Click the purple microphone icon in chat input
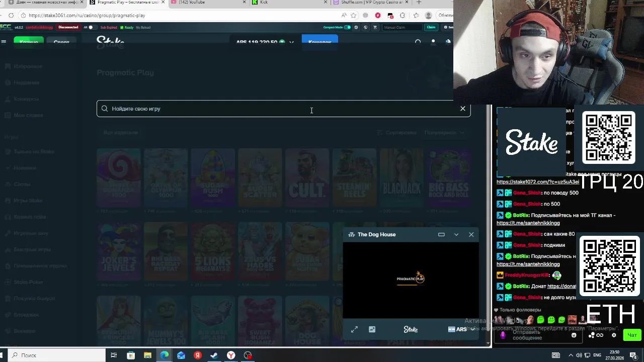Screen dimensions: 644x362 pos(502,335)
